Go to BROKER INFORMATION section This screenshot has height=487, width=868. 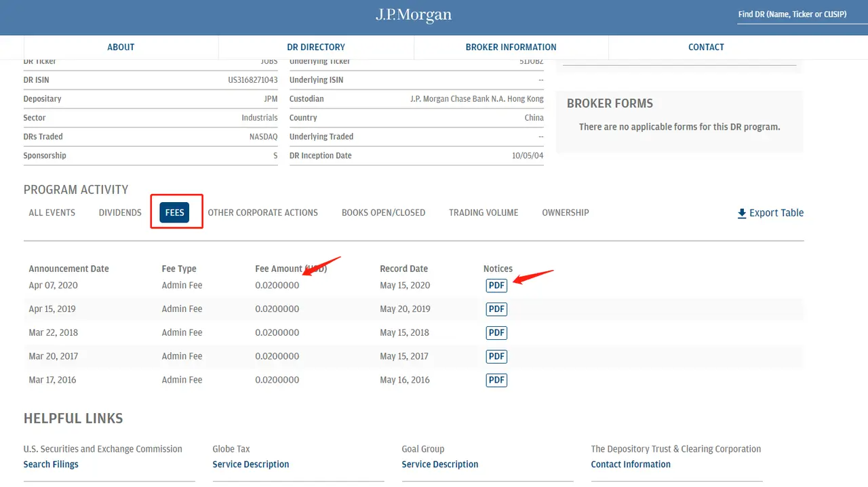(511, 47)
